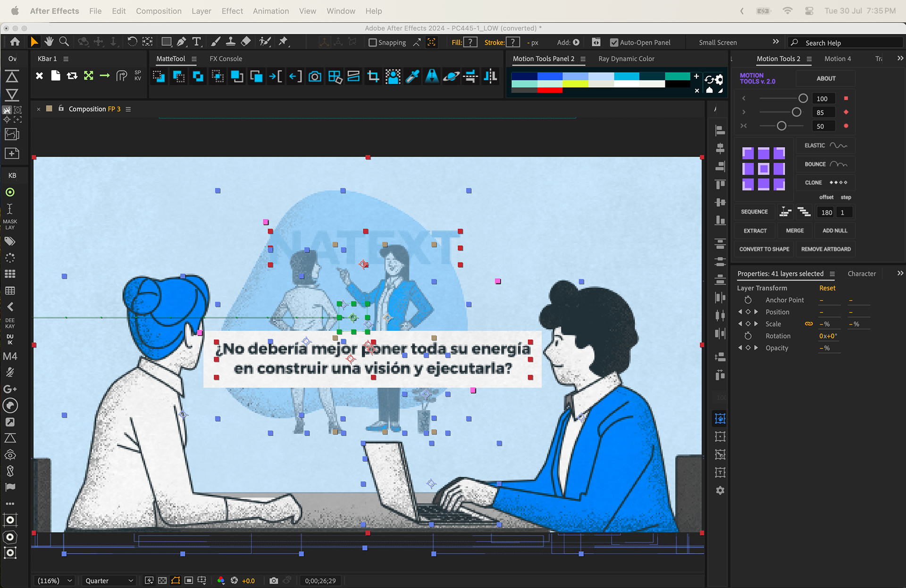The width and height of the screenshot is (906, 588).
Task: Toggle transparency grid in viewer footer
Action: (x=162, y=580)
